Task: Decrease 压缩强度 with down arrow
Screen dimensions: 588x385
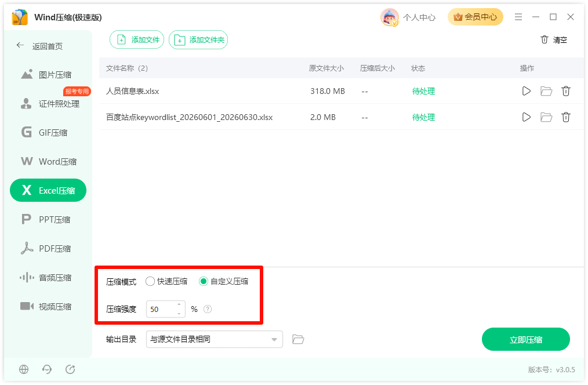Action: click(179, 314)
